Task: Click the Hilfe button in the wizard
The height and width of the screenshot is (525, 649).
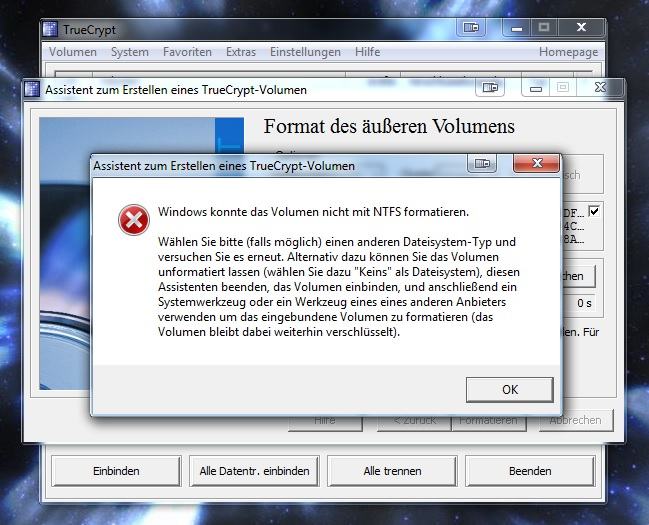Action: pos(325,421)
